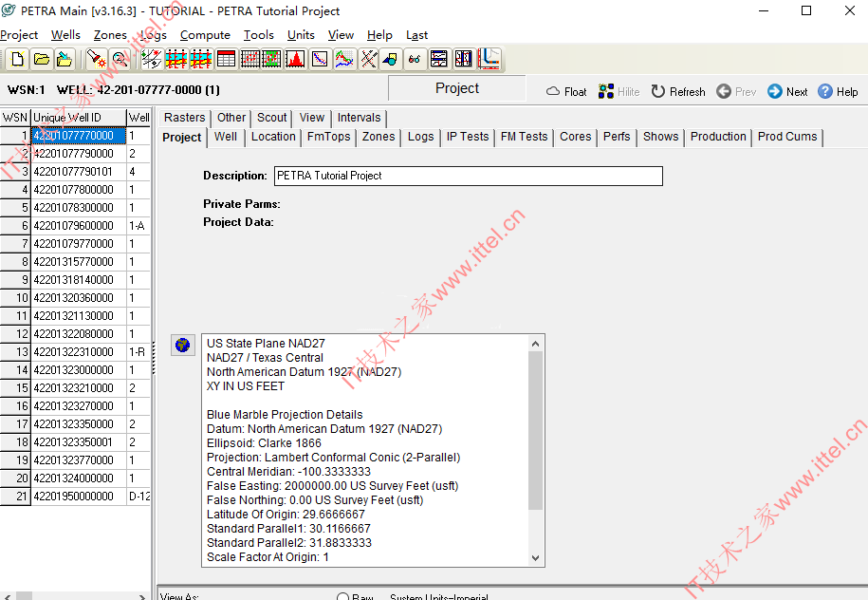Click the projection details vertical scrollbar thumb
868x600 pixels.
[x=535, y=430]
